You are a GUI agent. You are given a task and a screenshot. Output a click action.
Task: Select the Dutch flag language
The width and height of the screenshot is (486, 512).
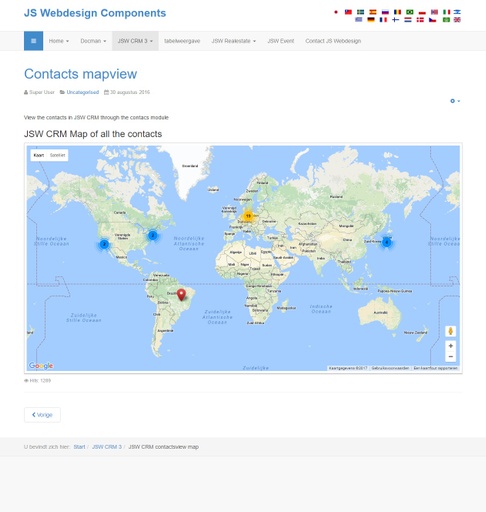tap(408, 20)
